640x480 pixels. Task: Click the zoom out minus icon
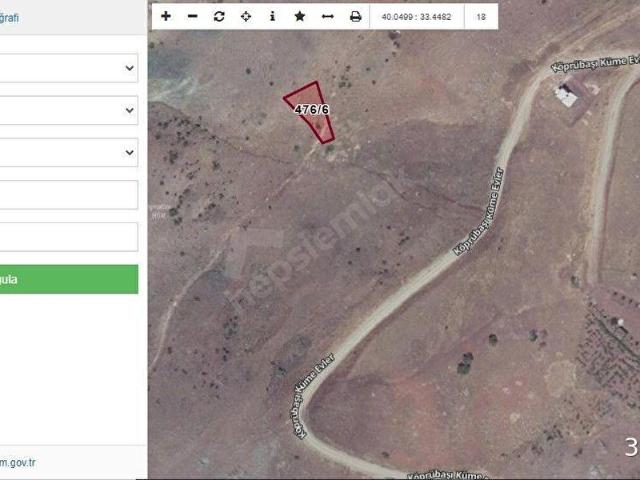pyautogui.click(x=192, y=17)
